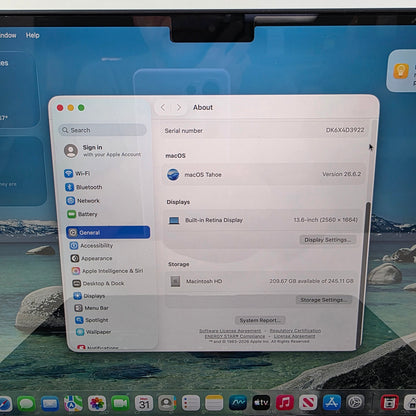Open Bluetooth settings in the sidebar
416x416 pixels.
tap(84, 187)
